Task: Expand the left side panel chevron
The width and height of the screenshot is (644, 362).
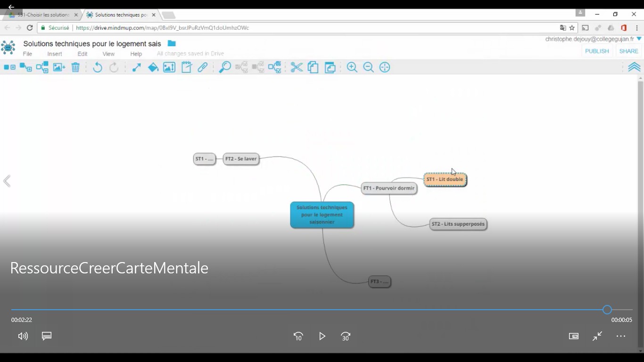Action: [7, 181]
